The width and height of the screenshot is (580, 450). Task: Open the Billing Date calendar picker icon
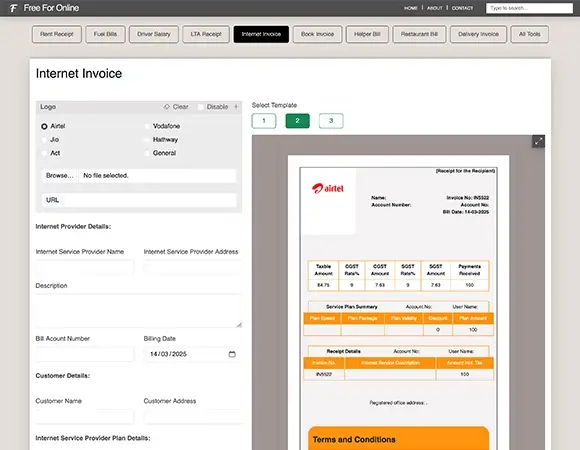232,354
